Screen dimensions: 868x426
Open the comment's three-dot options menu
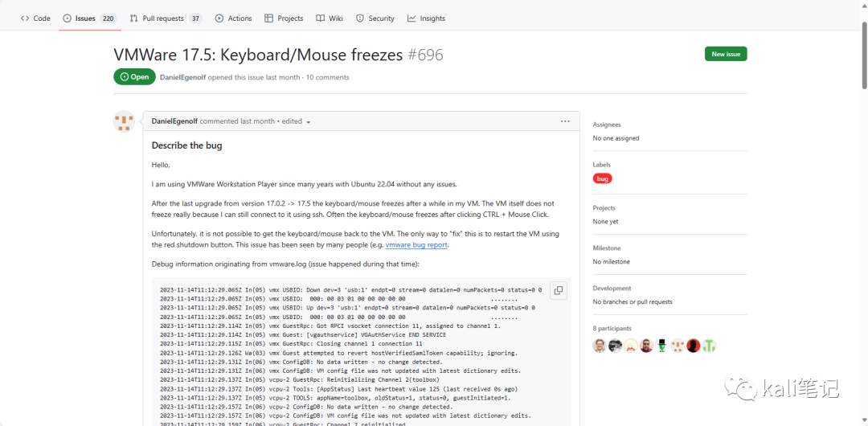coord(565,121)
